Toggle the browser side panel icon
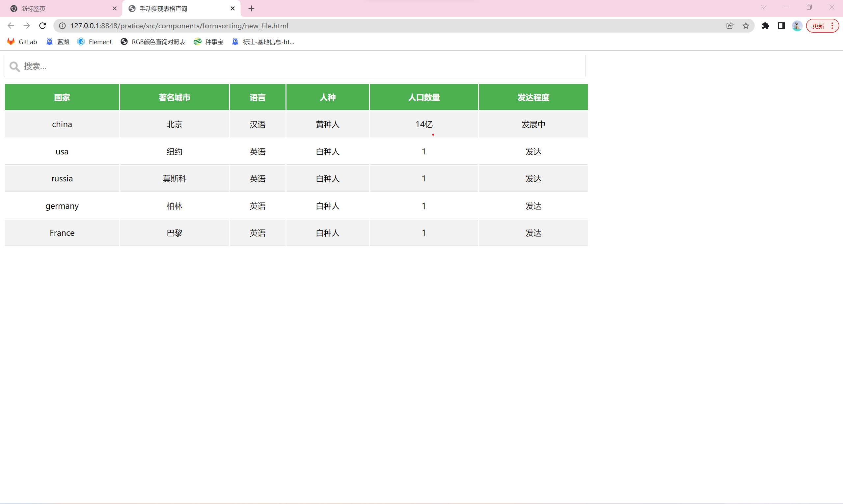 tap(781, 26)
